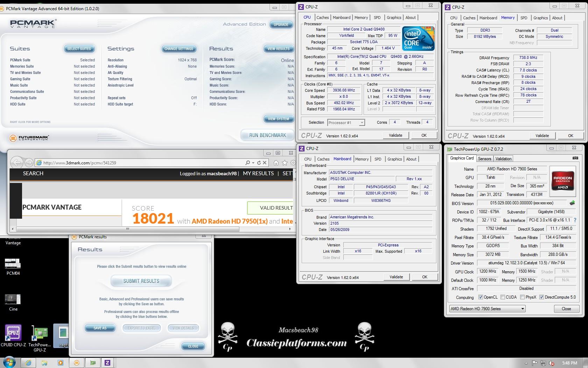588x368 pixels.
Task: Click Validate in the mainboard CPU-Z window
Action: (x=396, y=277)
